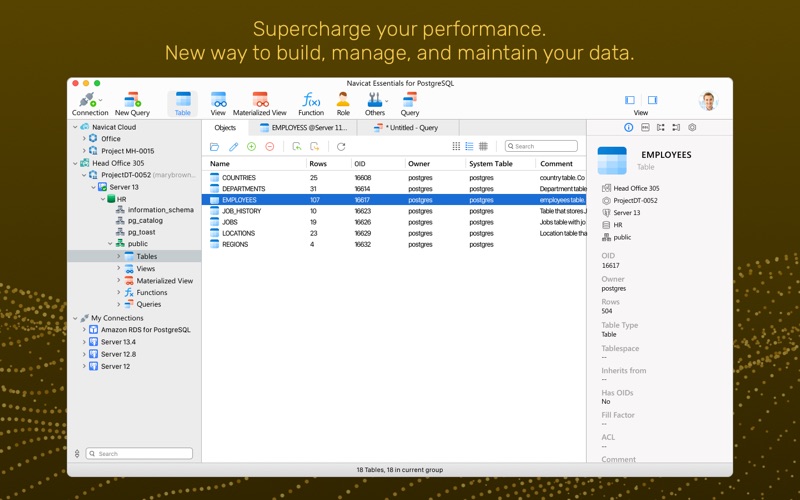Screen dimensions: 800x500
Task: Sort by the System Table column header
Action: 491,164
